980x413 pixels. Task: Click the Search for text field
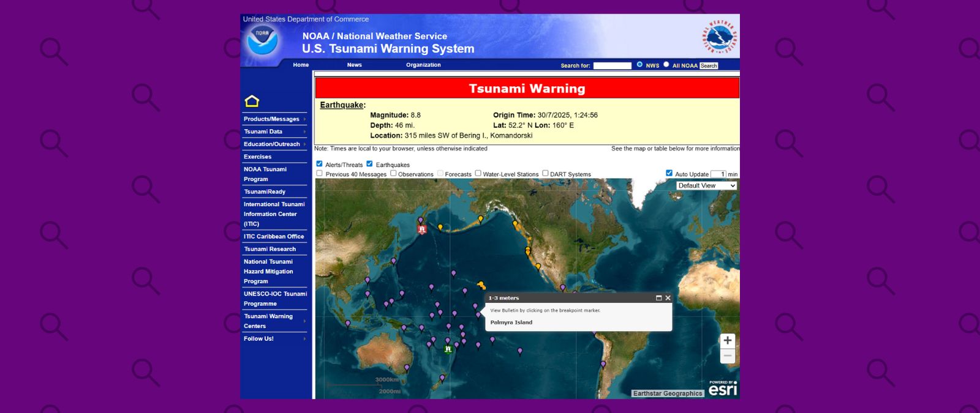point(612,65)
